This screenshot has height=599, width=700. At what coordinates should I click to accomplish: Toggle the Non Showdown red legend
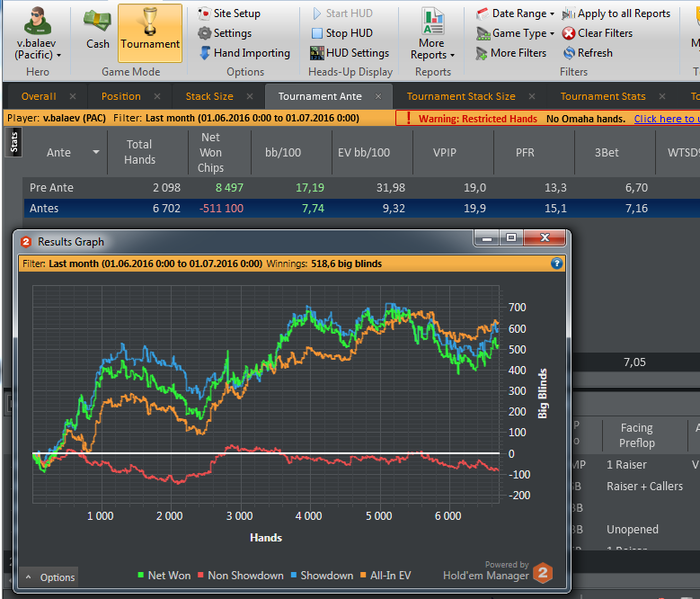(x=240, y=575)
